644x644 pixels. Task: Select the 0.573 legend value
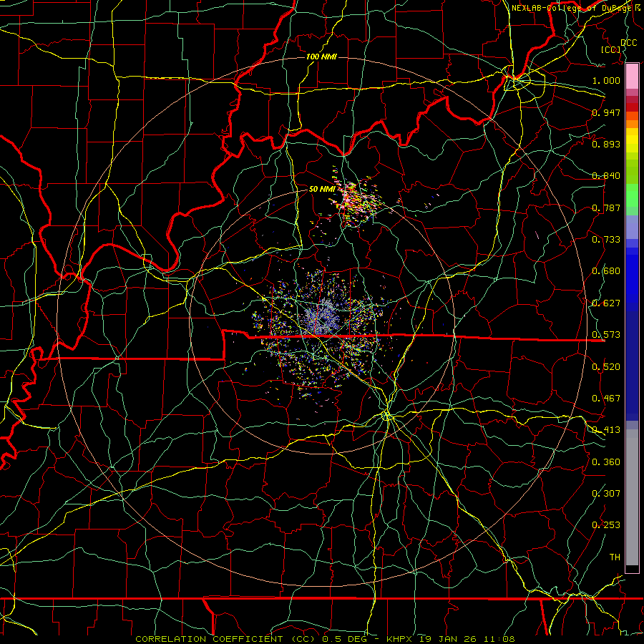coord(606,335)
